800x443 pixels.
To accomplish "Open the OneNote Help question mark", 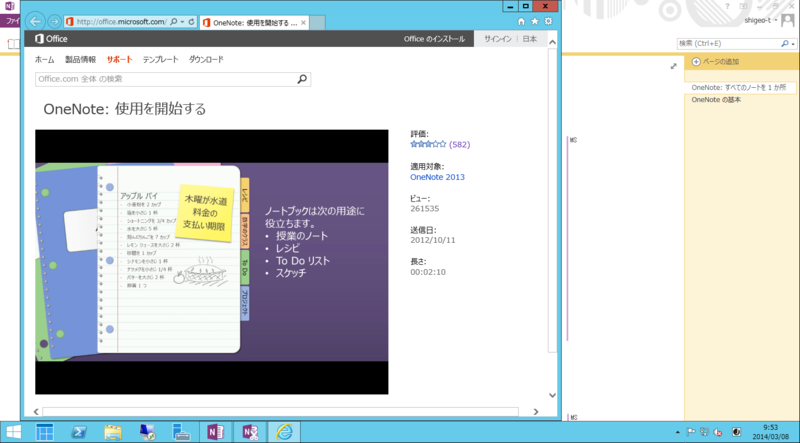I will [x=728, y=6].
